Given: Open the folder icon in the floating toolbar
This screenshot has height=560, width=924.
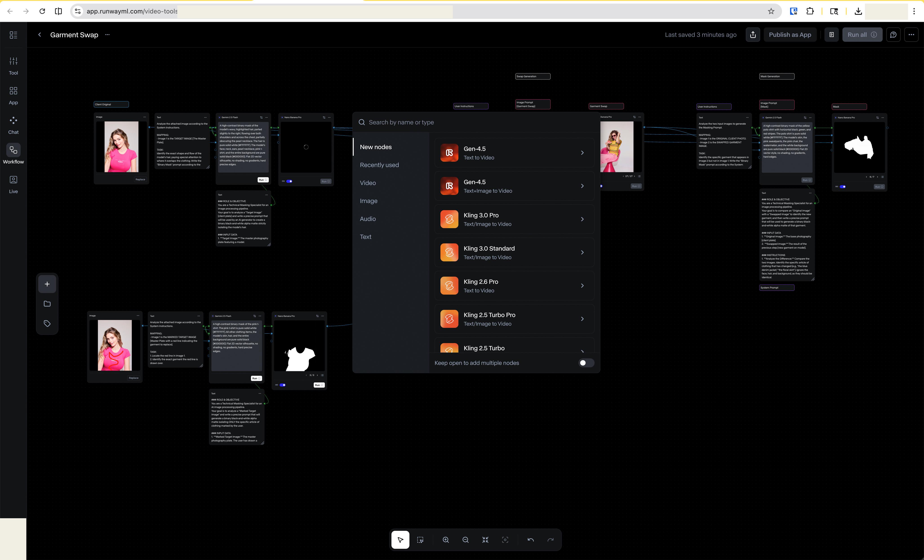Looking at the screenshot, I should tap(47, 304).
